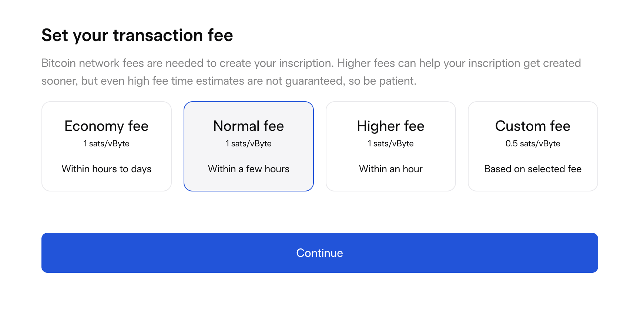Click the "Within an hour" estimate

(x=391, y=169)
